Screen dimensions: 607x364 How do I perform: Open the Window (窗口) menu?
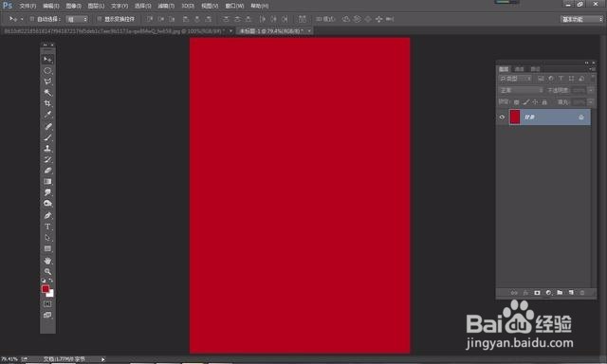click(x=234, y=6)
